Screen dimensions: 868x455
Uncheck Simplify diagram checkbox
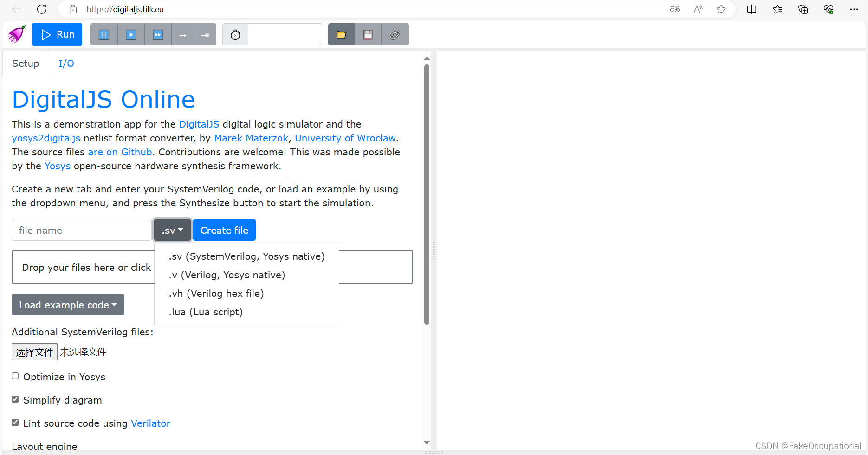[x=15, y=399]
